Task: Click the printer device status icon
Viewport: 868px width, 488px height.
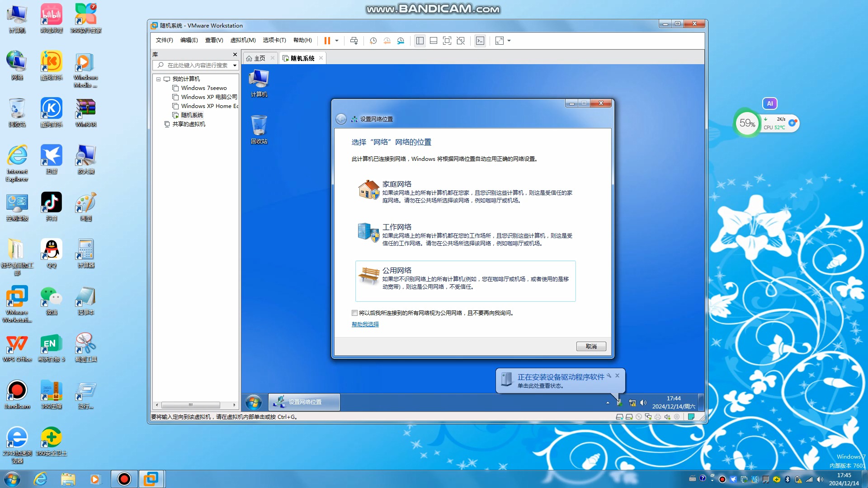Action: click(x=657, y=417)
